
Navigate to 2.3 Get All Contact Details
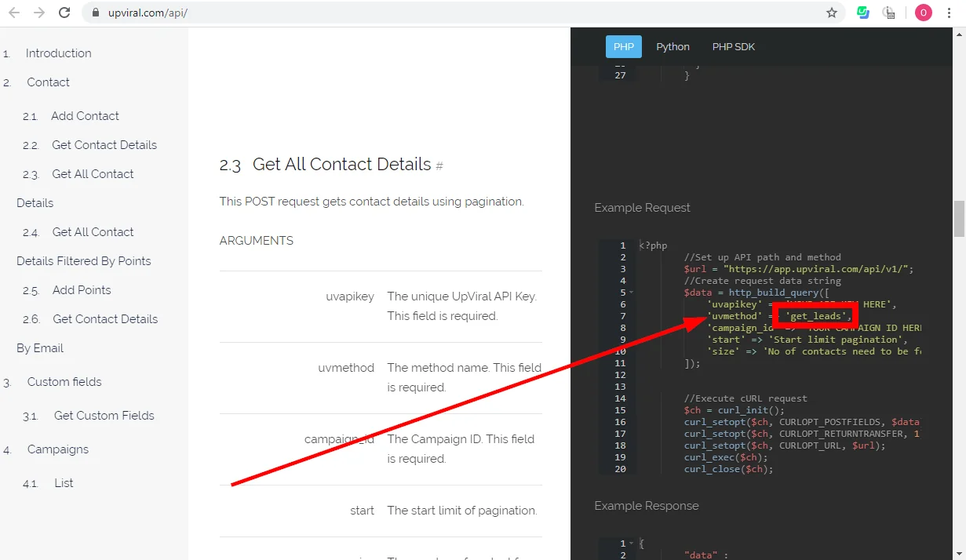[x=75, y=188]
